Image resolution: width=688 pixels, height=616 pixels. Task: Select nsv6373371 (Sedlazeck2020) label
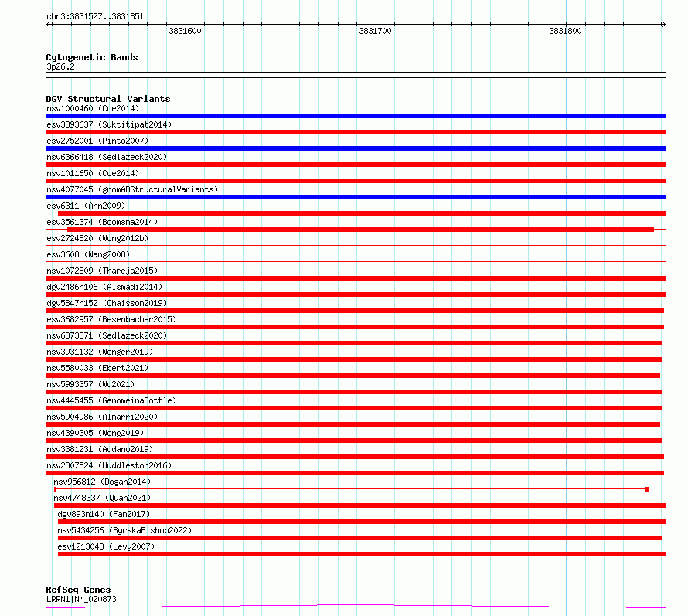[107, 335]
